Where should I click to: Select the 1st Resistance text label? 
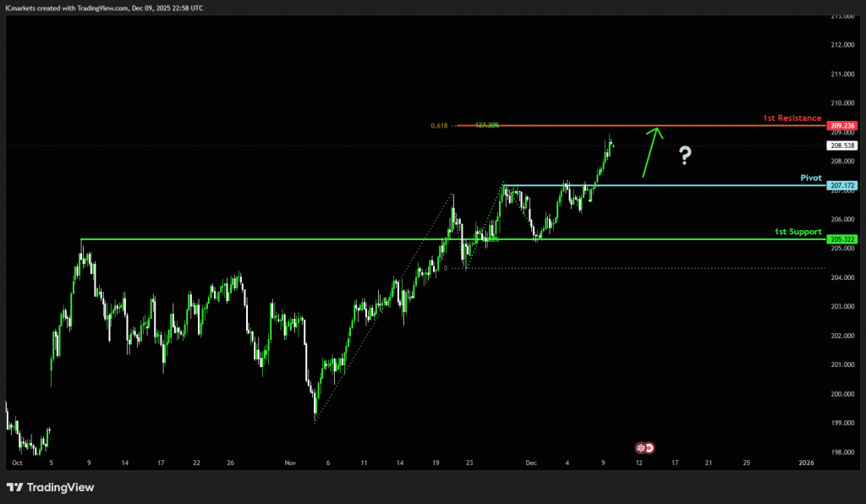point(792,118)
